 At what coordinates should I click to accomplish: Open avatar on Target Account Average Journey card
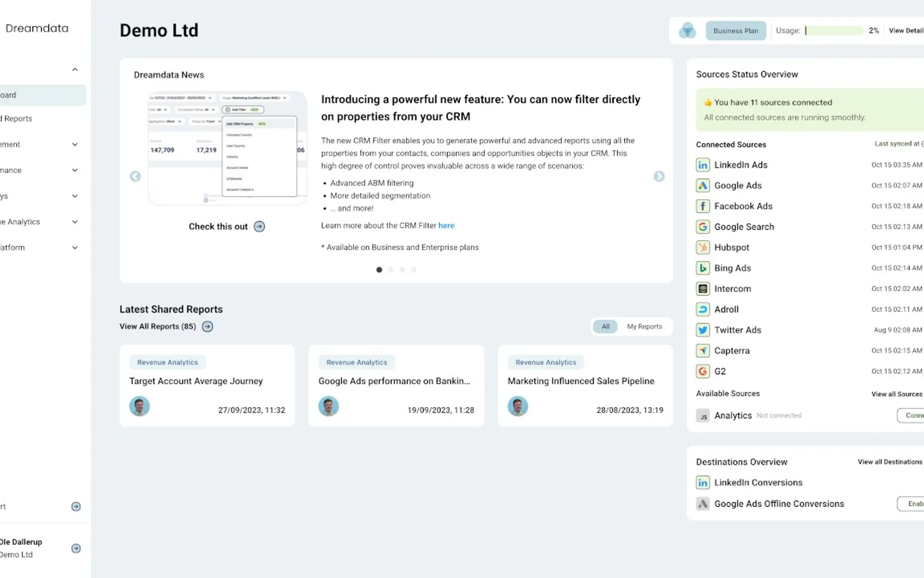coord(140,406)
